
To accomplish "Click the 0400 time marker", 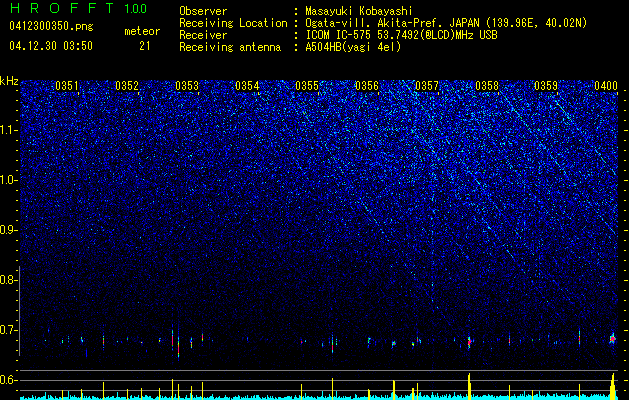I will click(x=606, y=86).
